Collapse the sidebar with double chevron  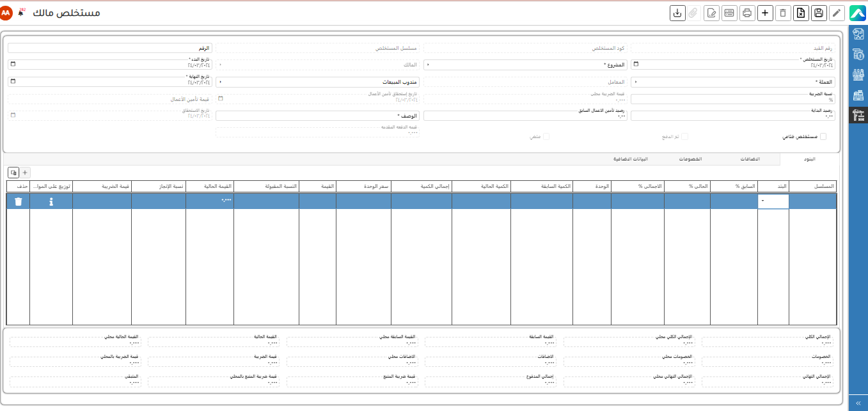click(x=858, y=403)
